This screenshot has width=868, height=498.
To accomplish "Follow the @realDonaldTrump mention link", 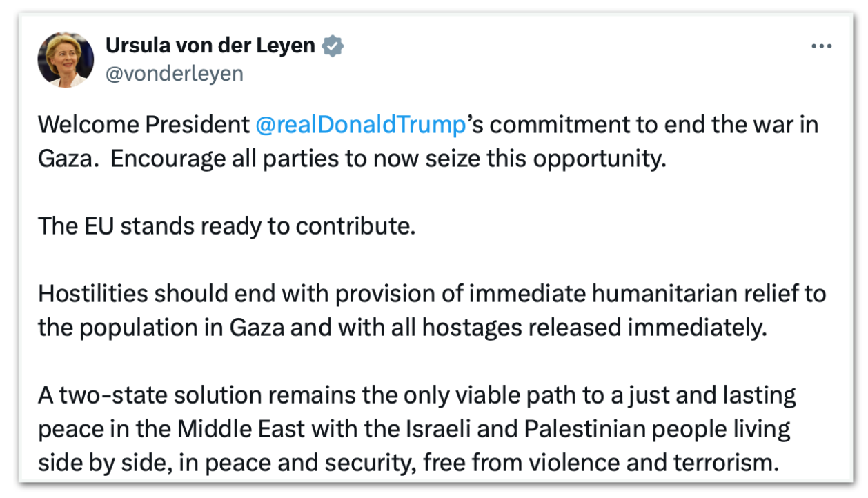I will coord(360,126).
